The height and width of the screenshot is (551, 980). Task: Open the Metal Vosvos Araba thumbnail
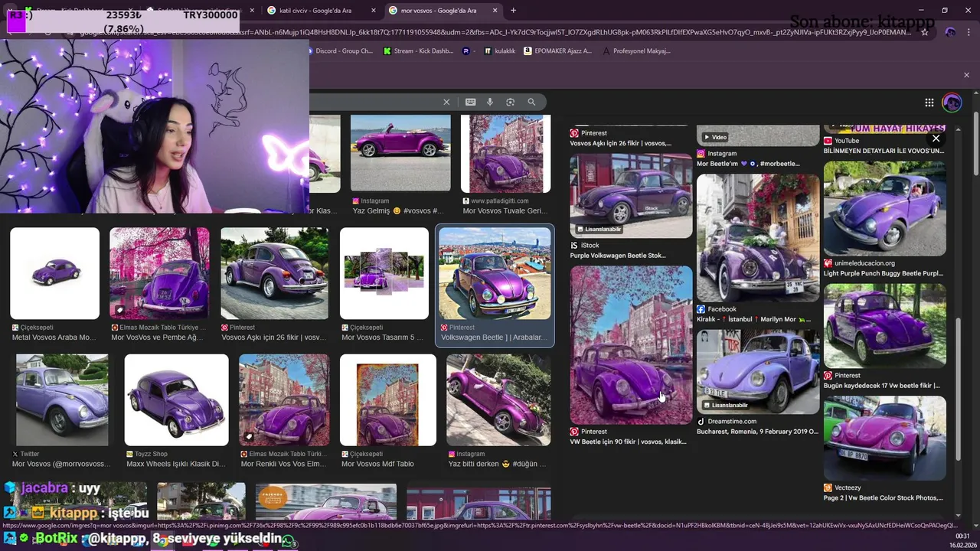point(54,273)
